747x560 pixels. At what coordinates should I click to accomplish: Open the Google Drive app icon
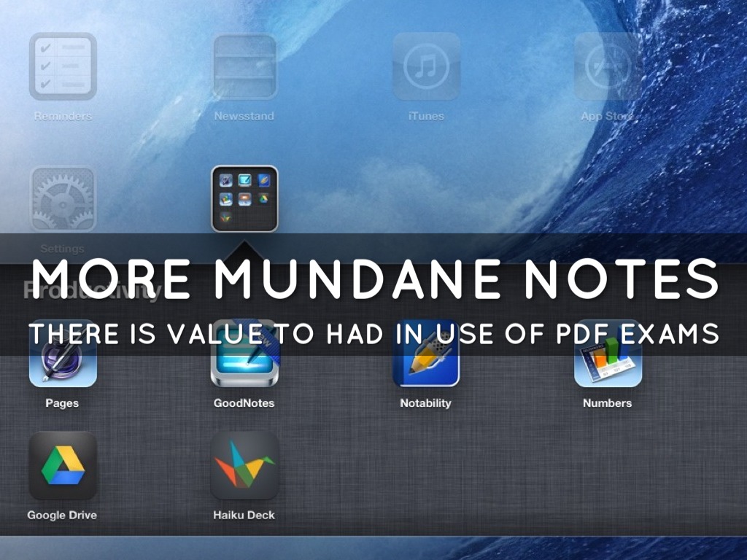click(x=63, y=466)
